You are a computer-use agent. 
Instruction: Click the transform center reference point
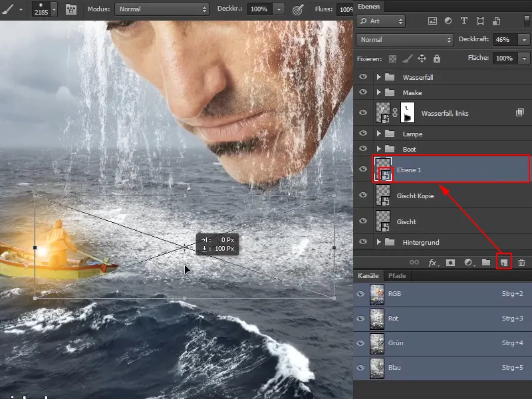[x=184, y=247]
